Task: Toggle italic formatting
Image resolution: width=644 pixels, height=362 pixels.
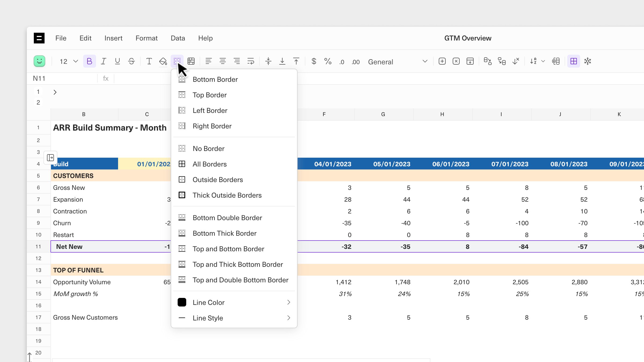Action: pos(103,61)
